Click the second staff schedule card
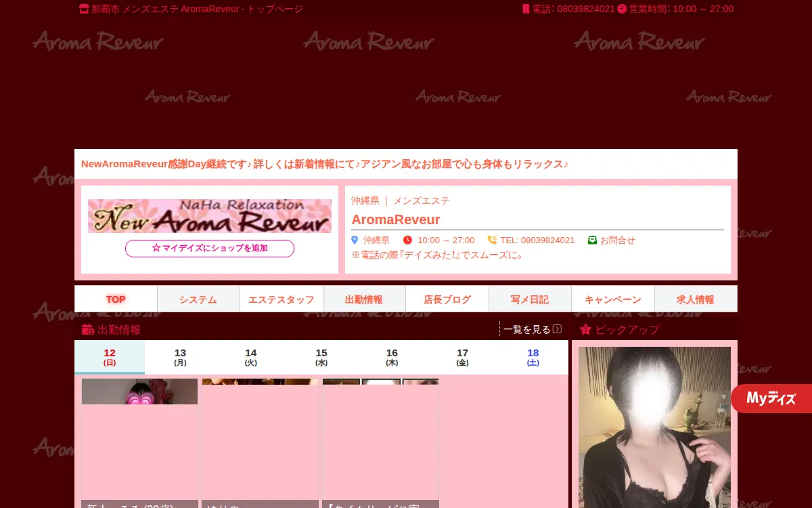This screenshot has height=508, width=812. coord(261,443)
